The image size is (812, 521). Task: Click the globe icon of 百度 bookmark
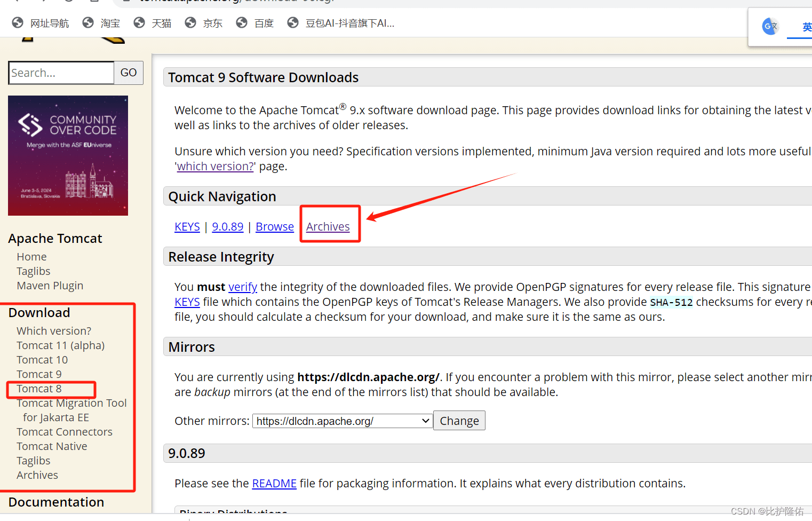point(242,23)
